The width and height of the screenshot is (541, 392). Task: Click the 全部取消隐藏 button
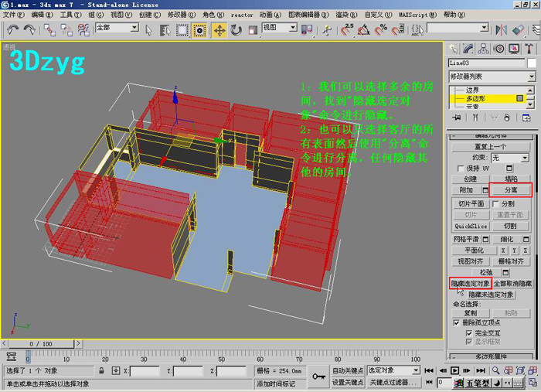click(512, 284)
